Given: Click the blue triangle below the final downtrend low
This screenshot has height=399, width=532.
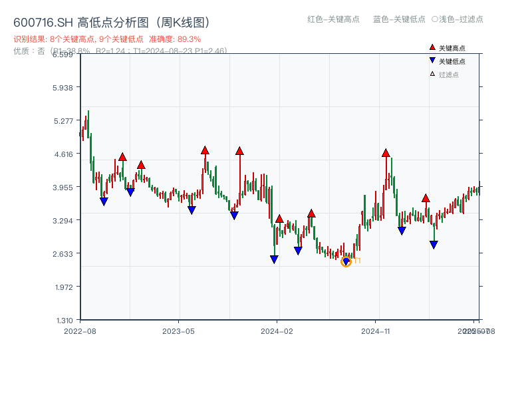Looking at the screenshot, I should 434,245.
